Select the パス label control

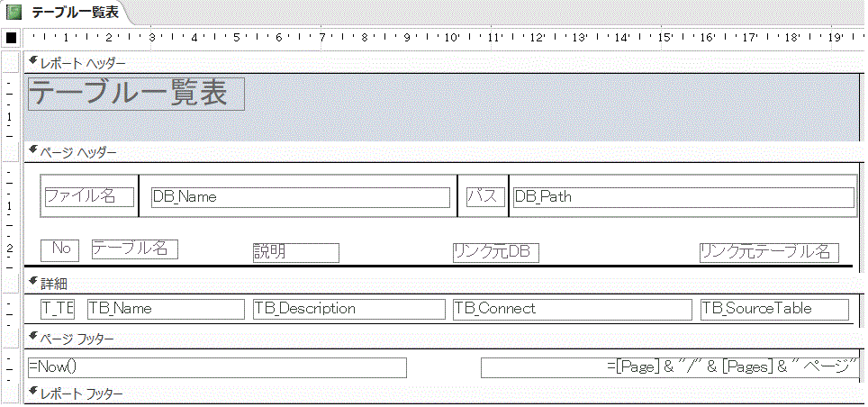click(485, 197)
